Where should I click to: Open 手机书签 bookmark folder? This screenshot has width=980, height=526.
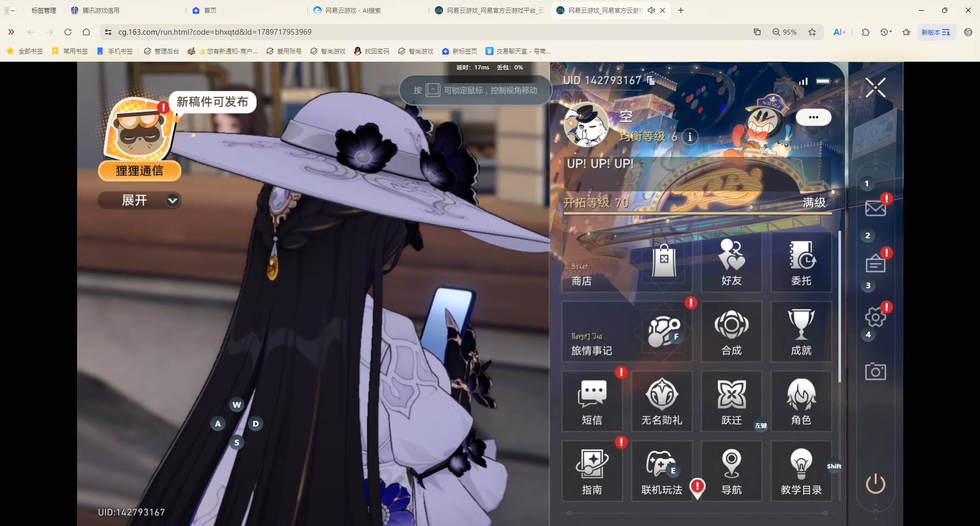114,51
